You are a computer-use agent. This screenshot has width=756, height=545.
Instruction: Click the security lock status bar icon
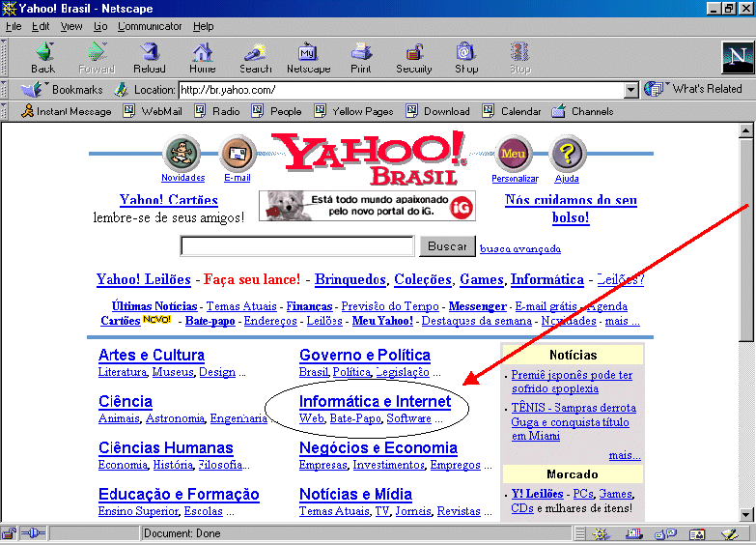click(9, 533)
